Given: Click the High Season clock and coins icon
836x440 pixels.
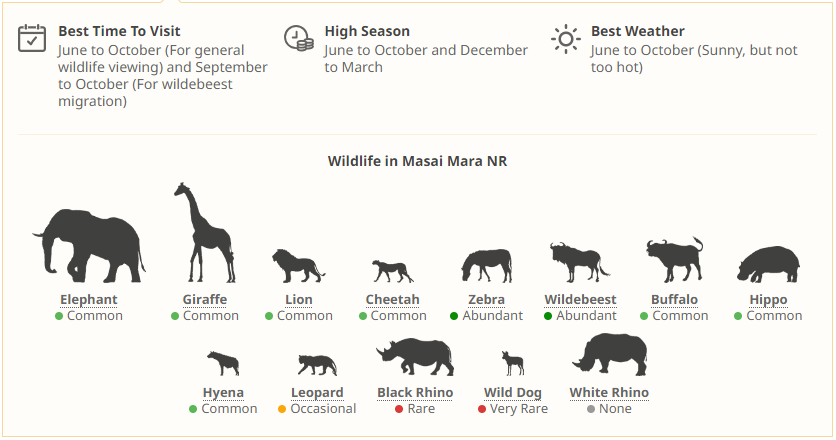Looking at the screenshot, I should pos(299,38).
